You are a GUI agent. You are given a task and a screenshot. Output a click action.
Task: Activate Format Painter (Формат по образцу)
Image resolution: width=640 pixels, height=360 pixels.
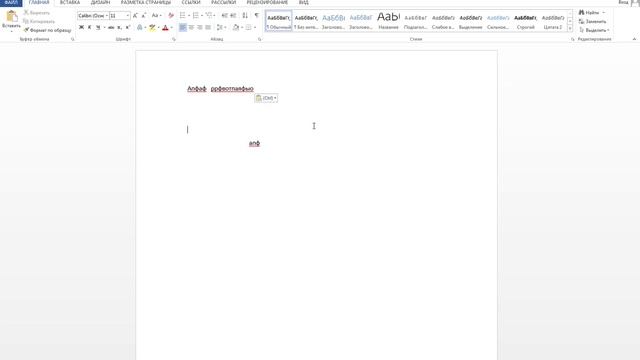pyautogui.click(x=47, y=30)
